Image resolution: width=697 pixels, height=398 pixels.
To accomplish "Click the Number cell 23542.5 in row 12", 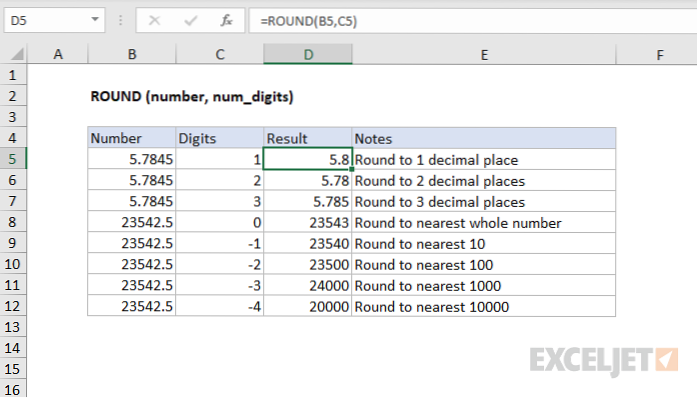I will pyautogui.click(x=132, y=306).
